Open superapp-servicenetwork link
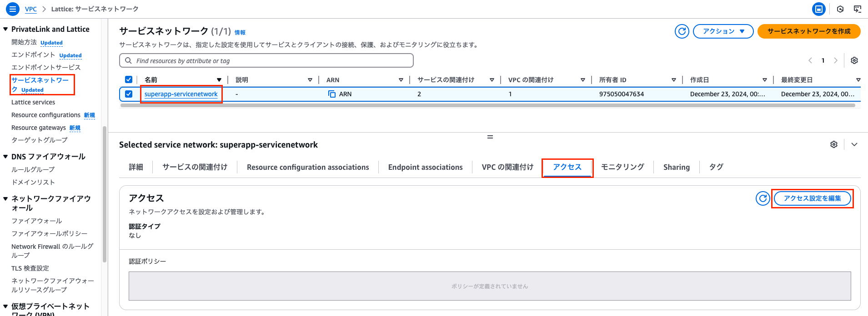Image resolution: width=868 pixels, height=316 pixels. [x=181, y=94]
